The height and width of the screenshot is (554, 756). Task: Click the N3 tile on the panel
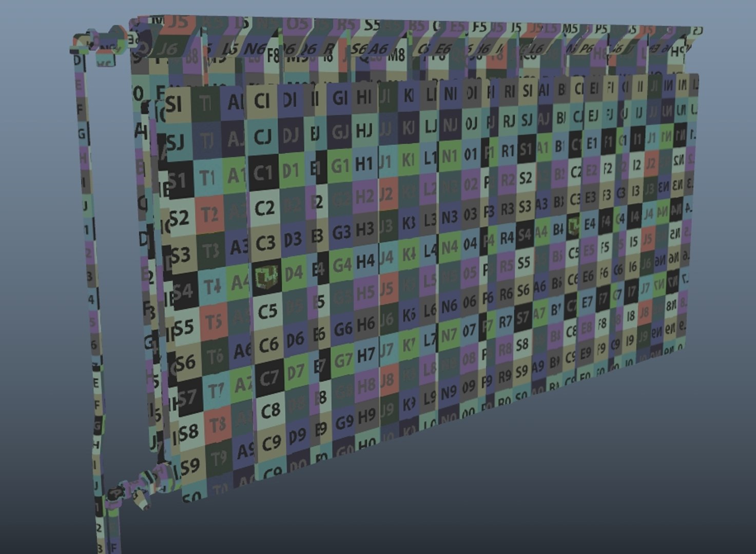(x=449, y=217)
